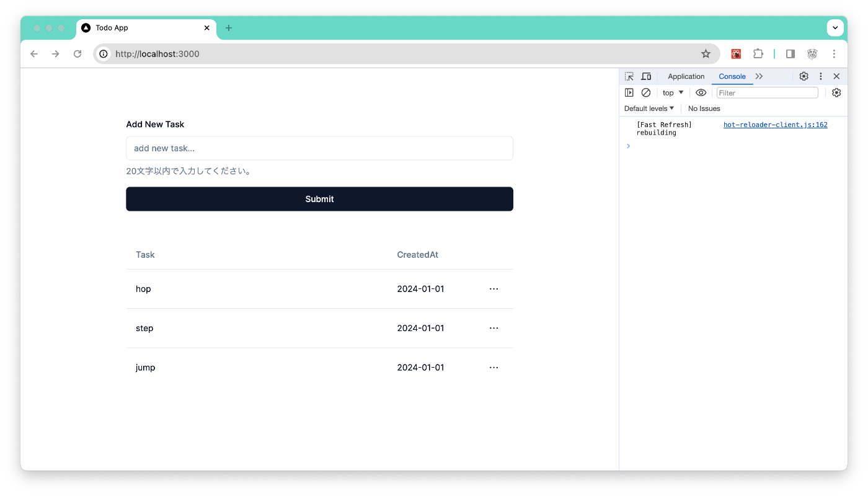Close the DevTools panel
Screen dimensions: 868x496
(x=836, y=76)
